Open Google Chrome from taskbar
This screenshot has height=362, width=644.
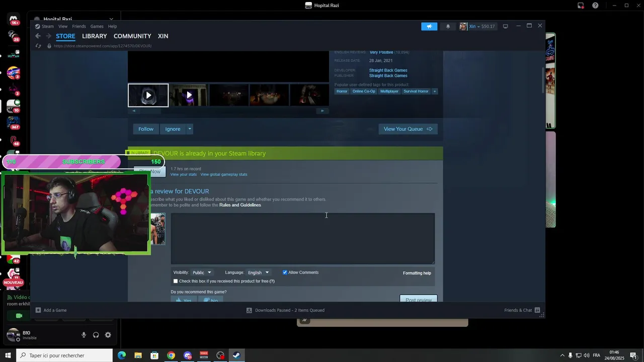(x=171, y=355)
